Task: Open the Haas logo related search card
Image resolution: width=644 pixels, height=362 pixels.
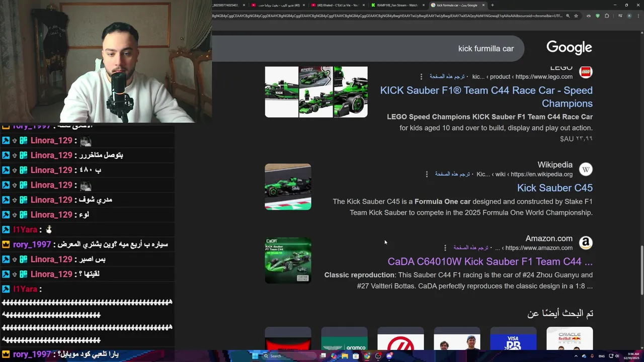Action: (x=400, y=338)
